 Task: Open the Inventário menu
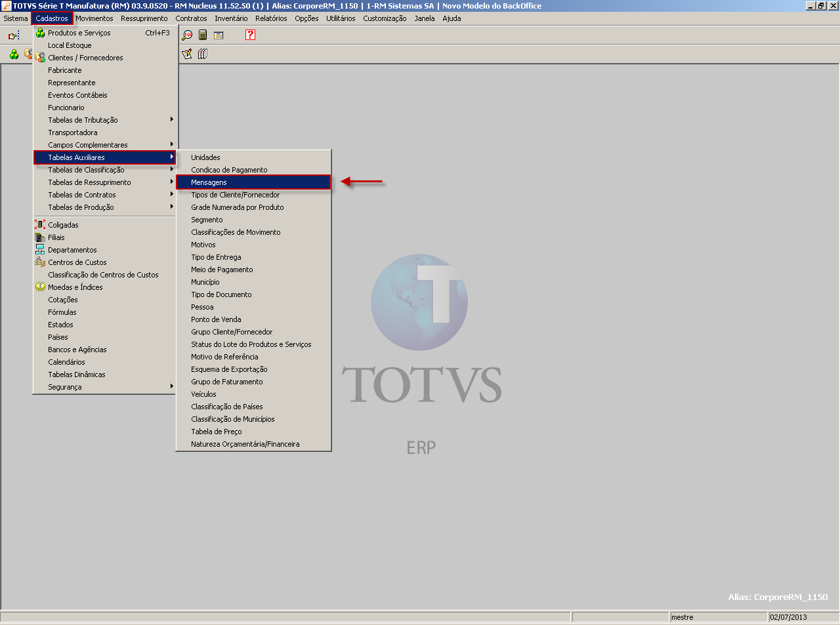[x=232, y=18]
